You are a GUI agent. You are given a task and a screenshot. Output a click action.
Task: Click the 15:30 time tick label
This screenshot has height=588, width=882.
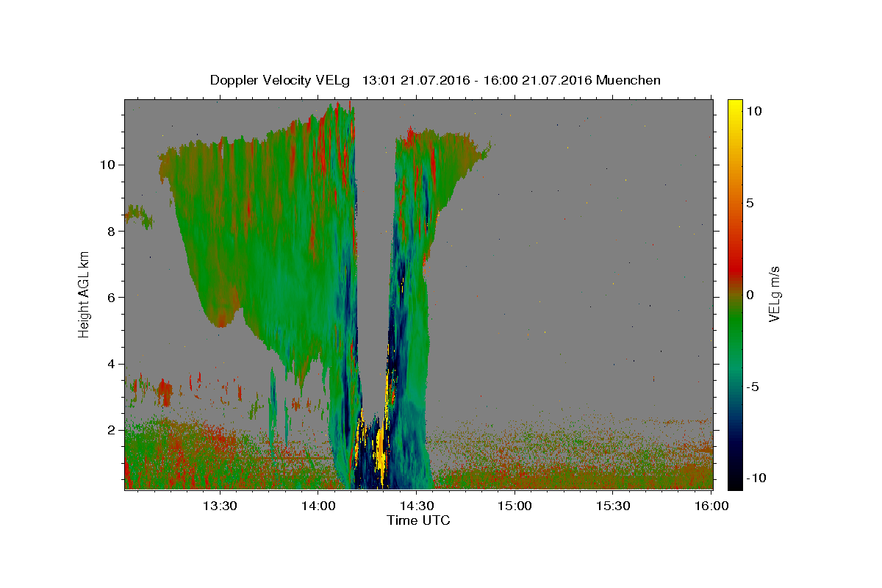[613, 506]
